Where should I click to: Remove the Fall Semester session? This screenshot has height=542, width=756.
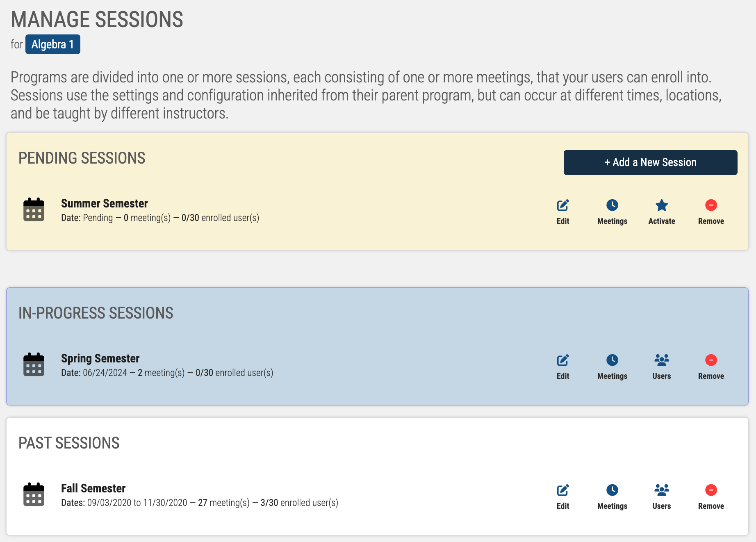coord(711,497)
